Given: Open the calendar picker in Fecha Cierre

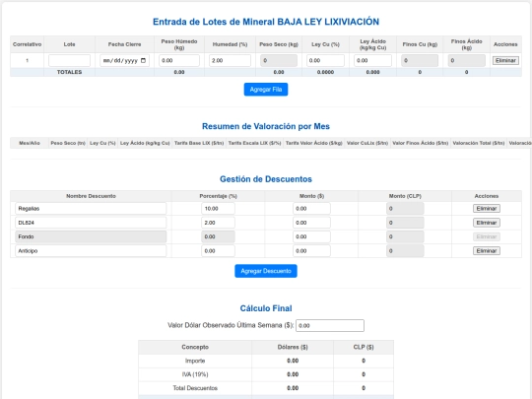Looking at the screenshot, I should pyautogui.click(x=143, y=60).
